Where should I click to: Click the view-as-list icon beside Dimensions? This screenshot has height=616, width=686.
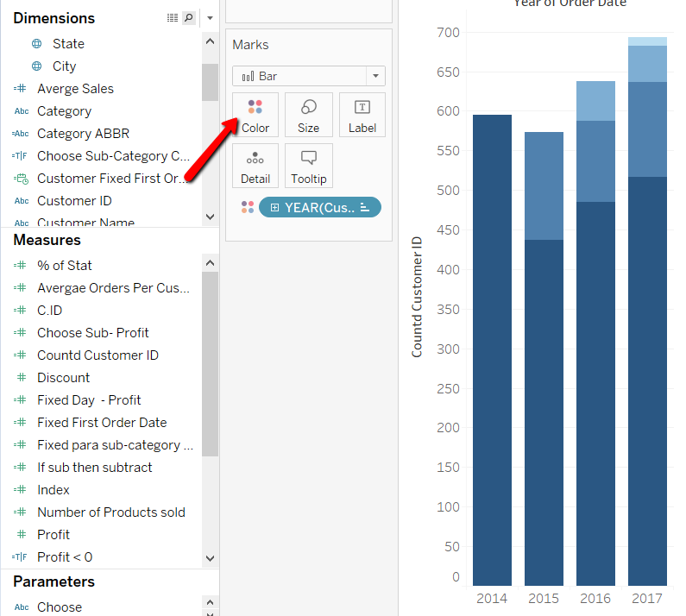pos(173,18)
